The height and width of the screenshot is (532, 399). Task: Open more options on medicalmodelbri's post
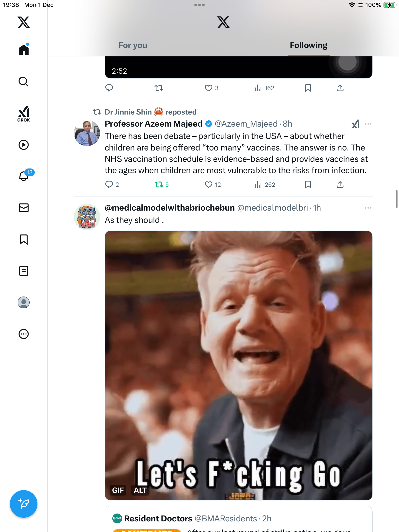tap(368, 208)
